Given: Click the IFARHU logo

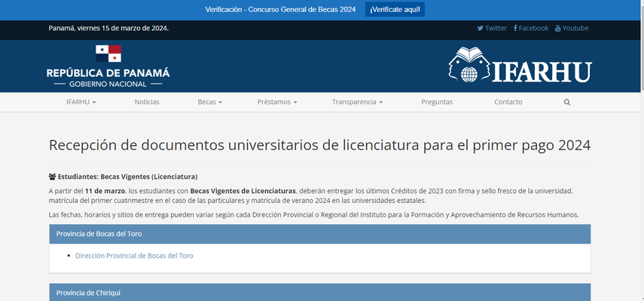Looking at the screenshot, I should click(x=520, y=65).
